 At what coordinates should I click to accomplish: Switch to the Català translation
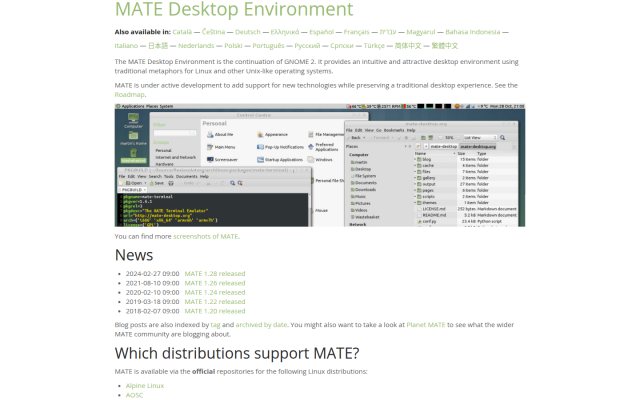tap(182, 32)
